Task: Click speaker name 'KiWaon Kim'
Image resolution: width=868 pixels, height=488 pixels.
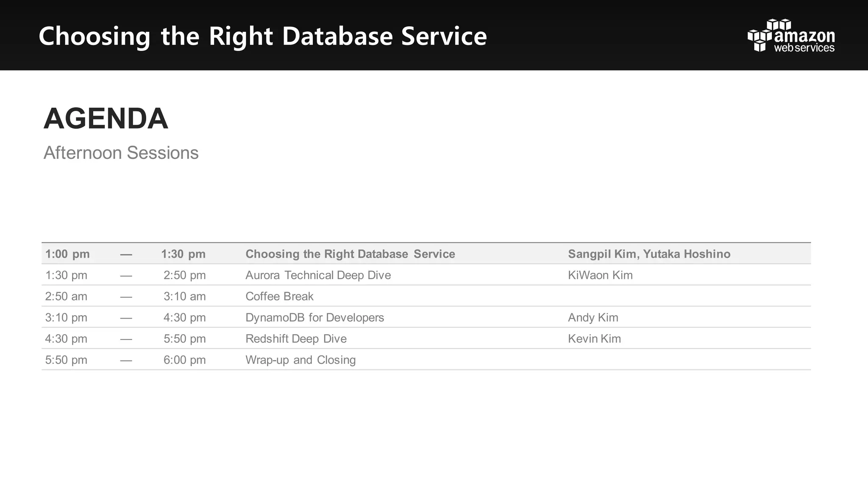Action: point(600,275)
